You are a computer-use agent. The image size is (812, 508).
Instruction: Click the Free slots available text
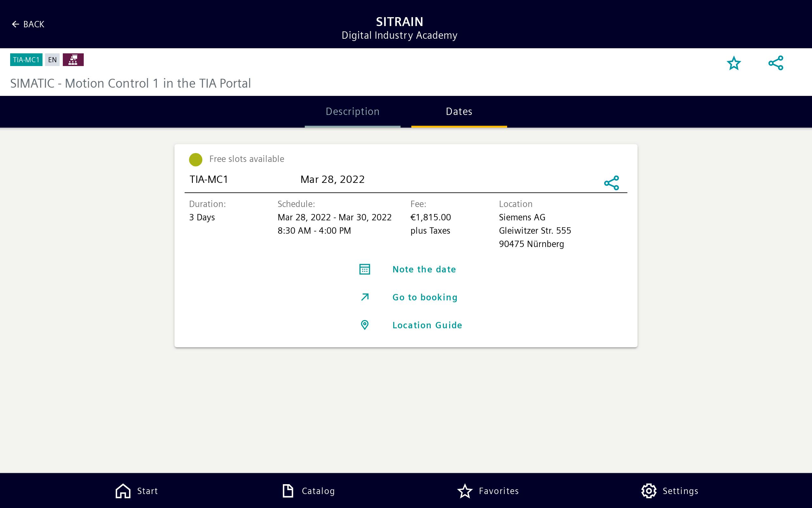coord(247,159)
